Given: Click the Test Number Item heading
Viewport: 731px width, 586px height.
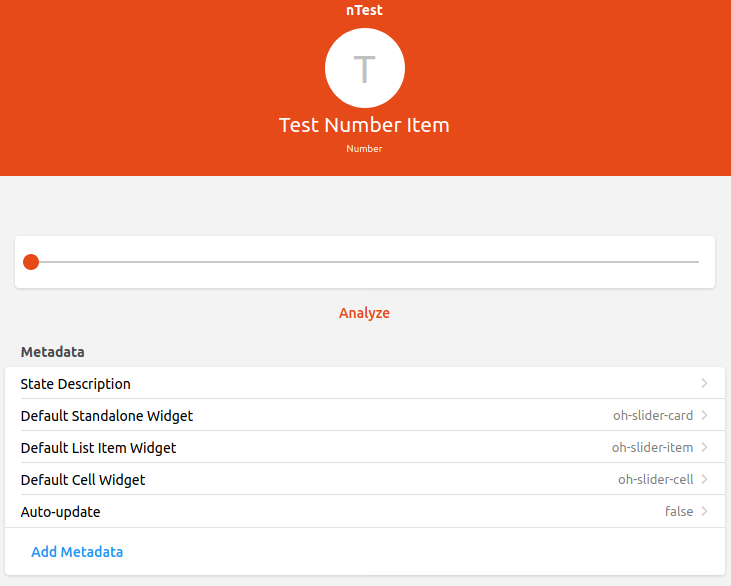Looking at the screenshot, I should (364, 125).
